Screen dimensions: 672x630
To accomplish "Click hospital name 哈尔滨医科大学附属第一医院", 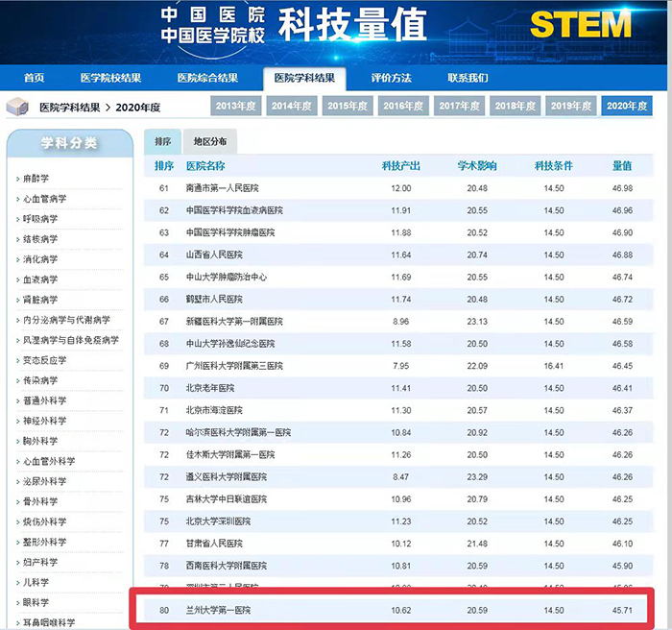I will click(238, 432).
